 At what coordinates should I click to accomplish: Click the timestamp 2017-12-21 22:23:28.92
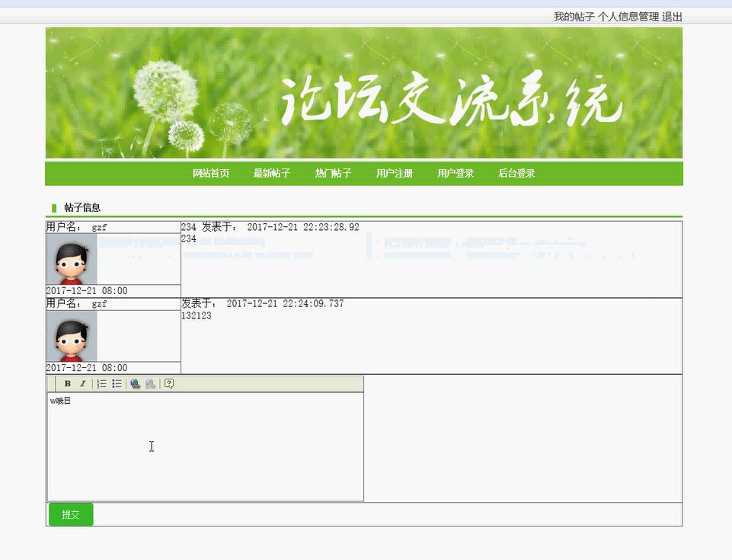[303, 227]
